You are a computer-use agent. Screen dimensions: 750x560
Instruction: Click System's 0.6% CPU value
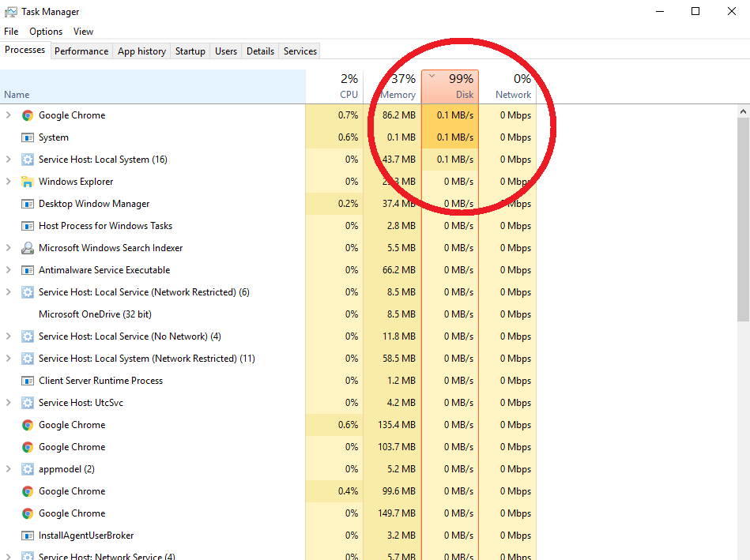click(348, 137)
